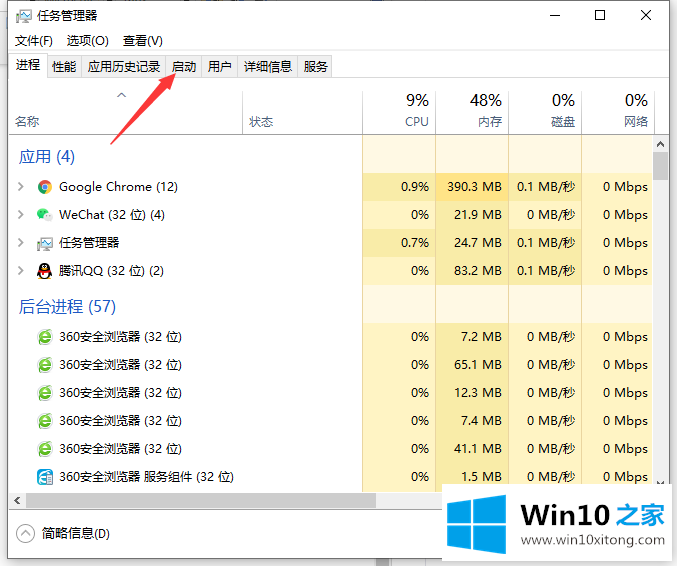Click the 7.2 MB 360安全浏览器 icon

coord(45,337)
